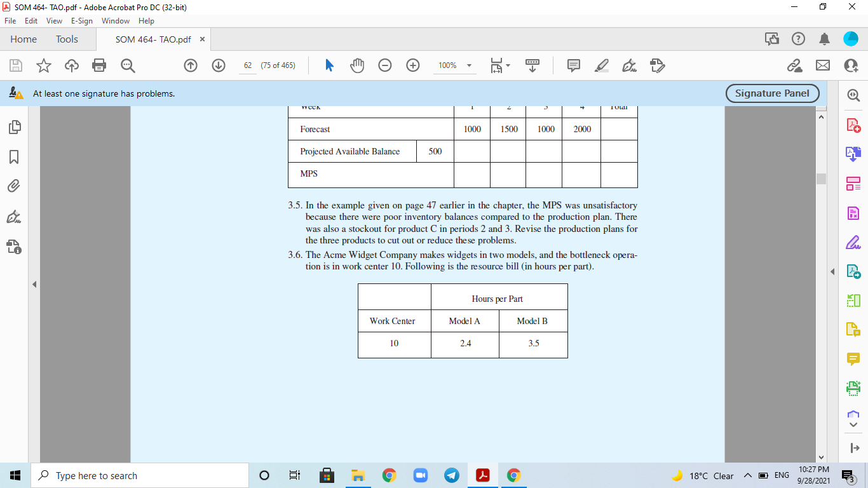Star this file as favorite

[x=43, y=65]
